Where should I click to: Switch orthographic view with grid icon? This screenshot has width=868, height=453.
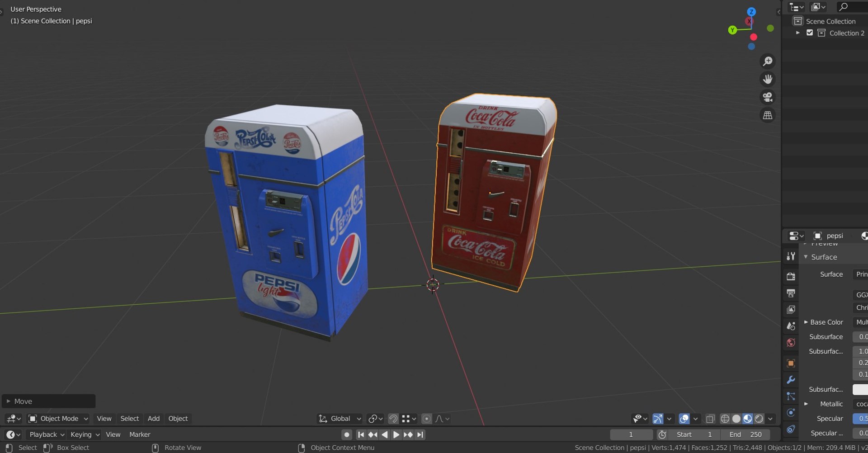[x=768, y=115]
